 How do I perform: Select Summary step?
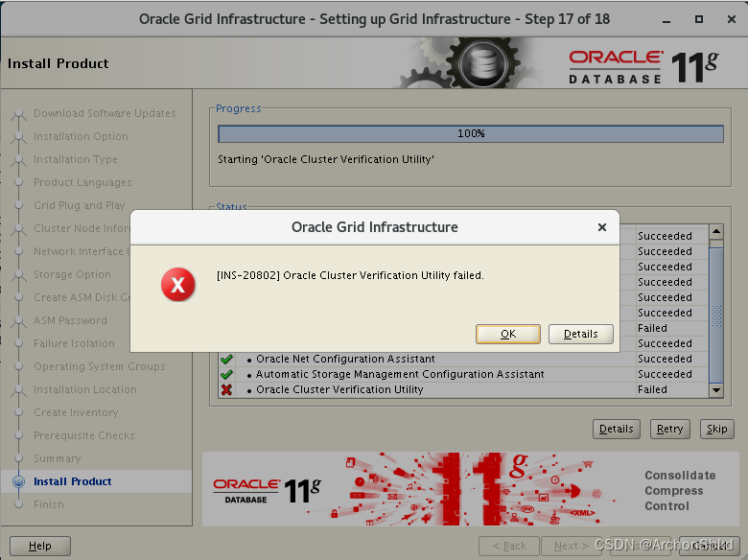pyautogui.click(x=58, y=458)
